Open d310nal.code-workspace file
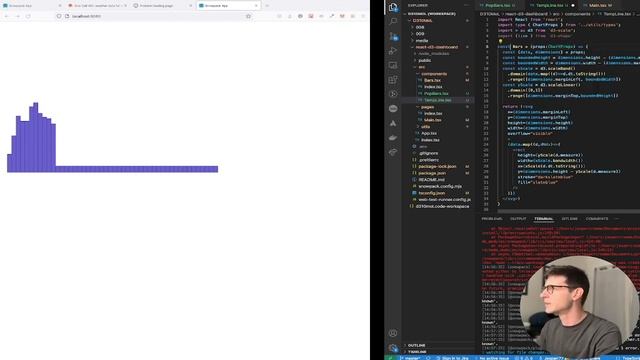 (437, 206)
